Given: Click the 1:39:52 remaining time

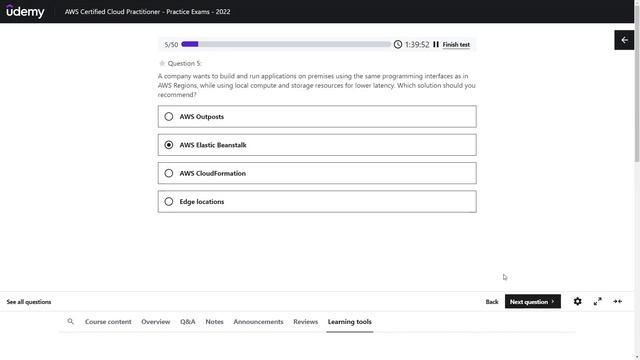Looking at the screenshot, I should pyautogui.click(x=417, y=44).
